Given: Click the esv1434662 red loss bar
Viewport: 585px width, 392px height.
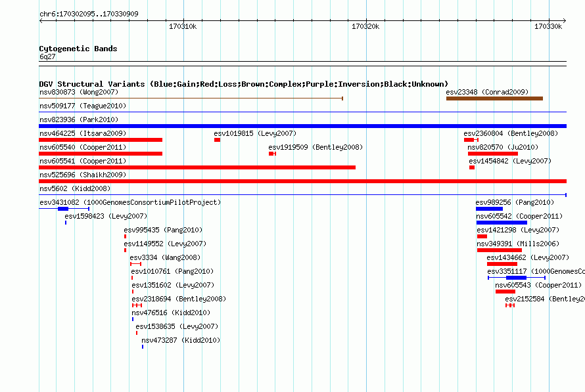Looking at the screenshot, I should (502, 264).
